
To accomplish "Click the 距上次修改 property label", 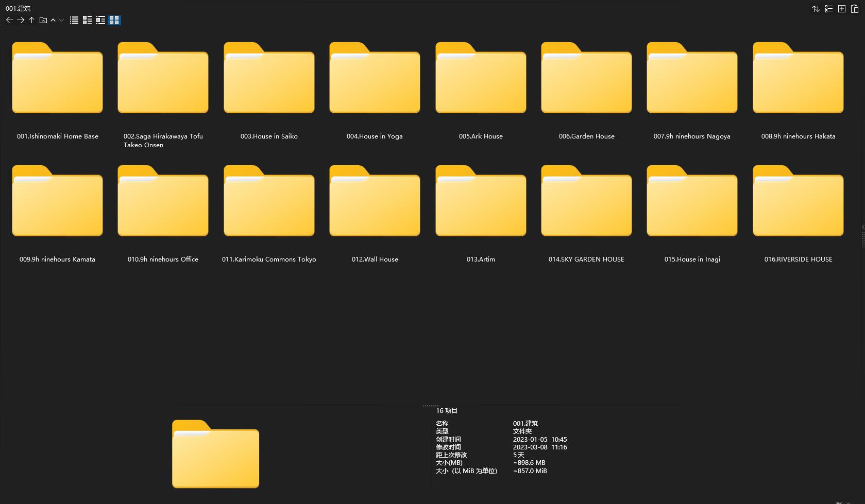I will pyautogui.click(x=451, y=455).
